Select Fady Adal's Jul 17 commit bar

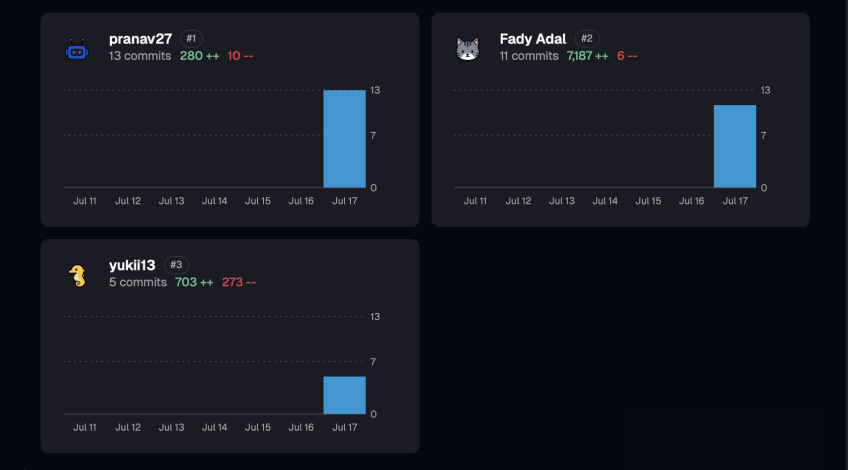point(735,147)
